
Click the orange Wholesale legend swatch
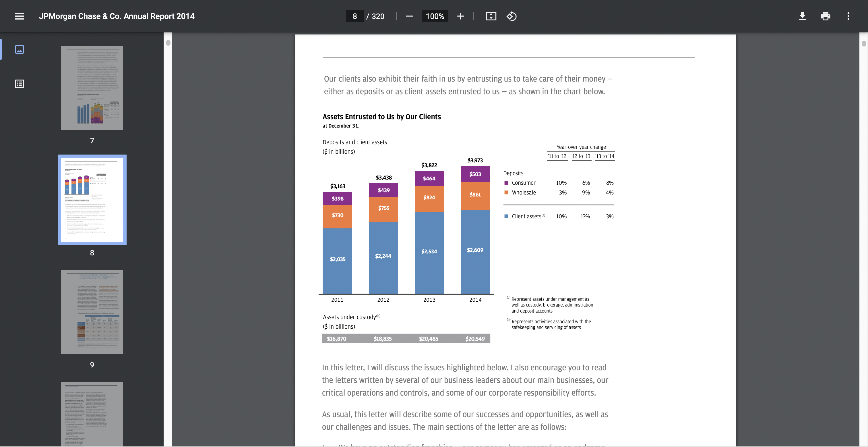point(506,193)
